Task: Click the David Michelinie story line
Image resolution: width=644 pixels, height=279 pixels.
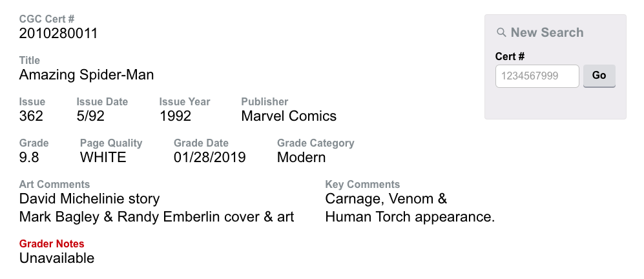Action: [89, 199]
